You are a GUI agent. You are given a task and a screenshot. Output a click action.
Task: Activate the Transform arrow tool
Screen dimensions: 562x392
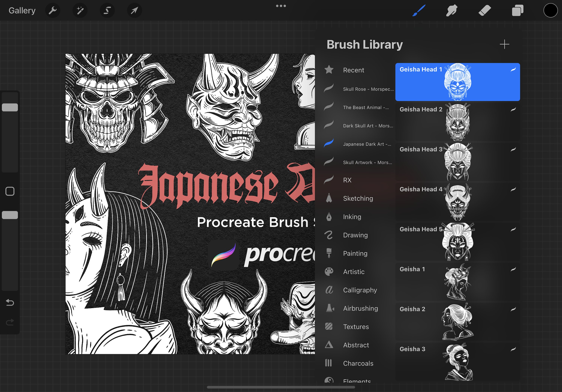pyautogui.click(x=134, y=10)
